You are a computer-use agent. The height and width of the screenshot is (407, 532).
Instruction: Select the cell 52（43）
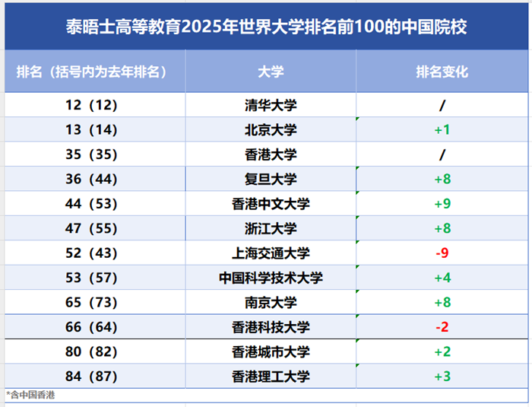click(95, 253)
